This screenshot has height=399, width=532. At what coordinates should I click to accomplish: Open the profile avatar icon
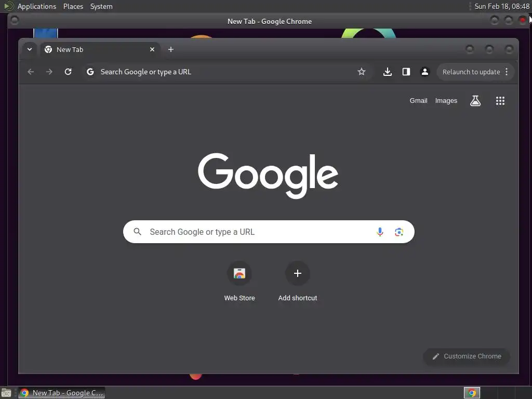pos(424,72)
